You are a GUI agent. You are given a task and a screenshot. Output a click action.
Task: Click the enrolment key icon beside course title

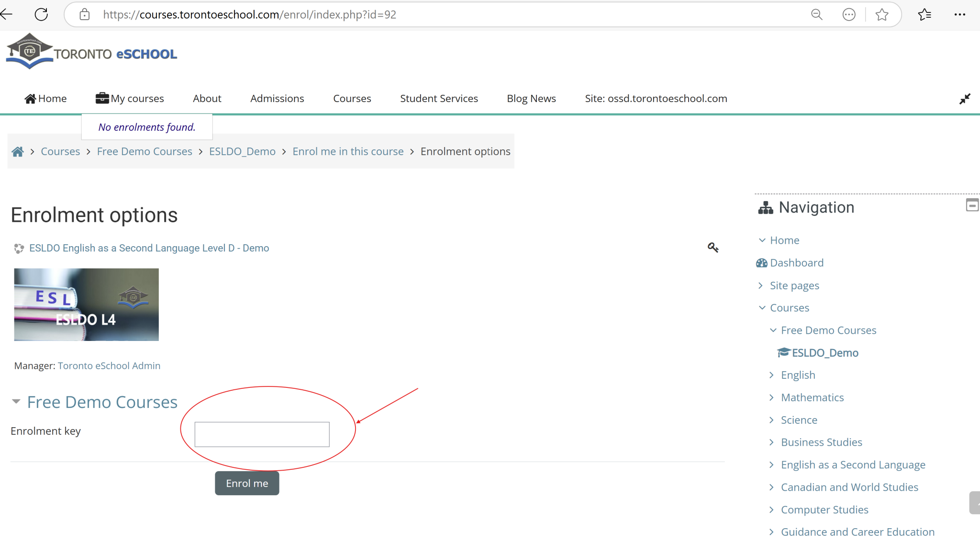(713, 247)
